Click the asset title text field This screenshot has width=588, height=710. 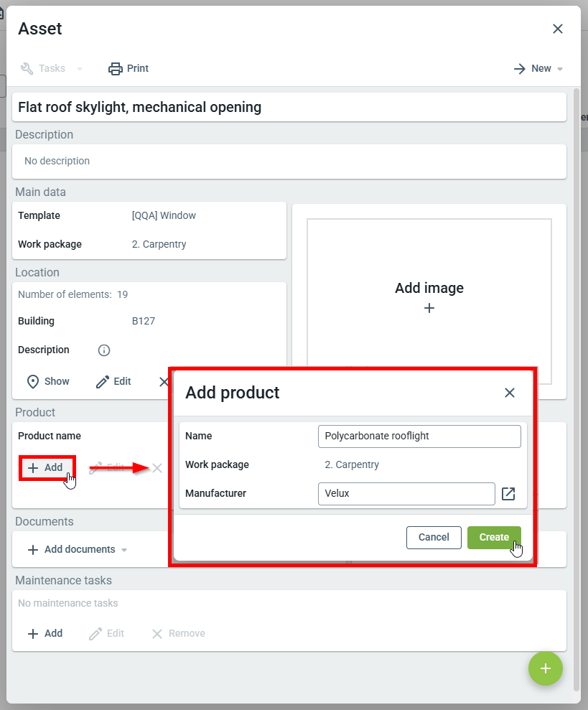tap(289, 108)
